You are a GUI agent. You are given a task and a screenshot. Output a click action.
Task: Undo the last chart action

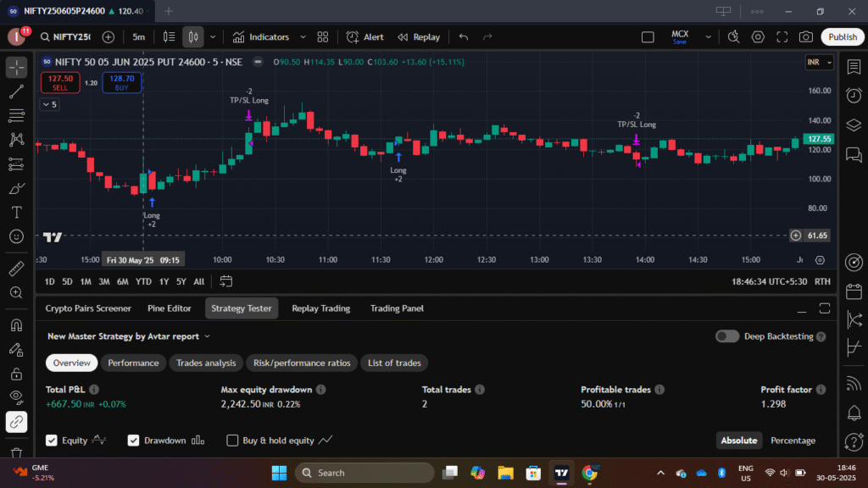pos(464,37)
